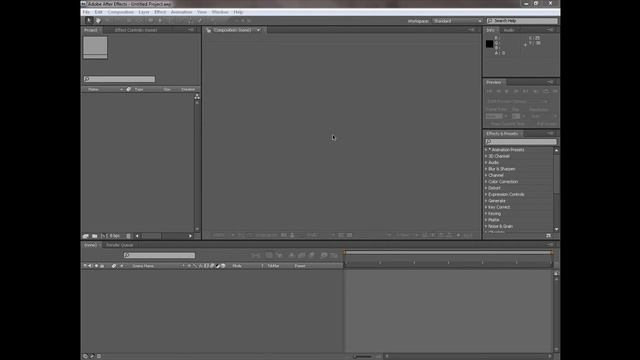Click the solo column header in timeline
This screenshot has width=640, height=360.
point(96,266)
